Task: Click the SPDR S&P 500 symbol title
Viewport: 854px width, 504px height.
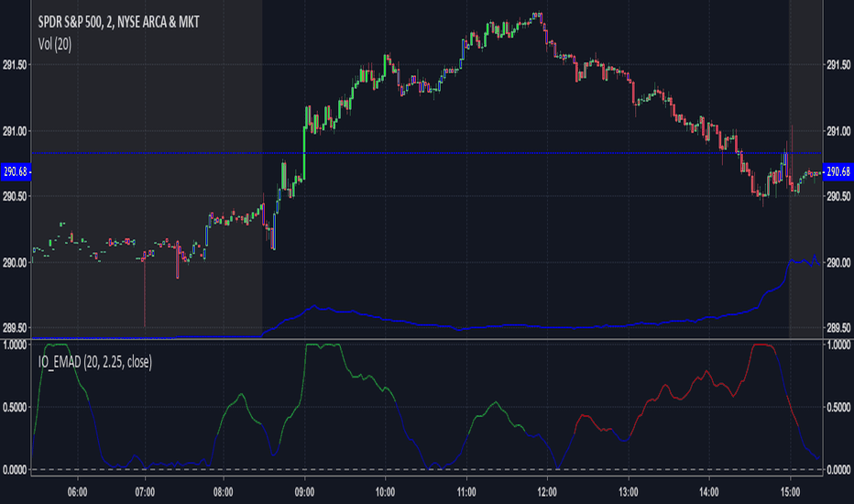Action: (119, 22)
